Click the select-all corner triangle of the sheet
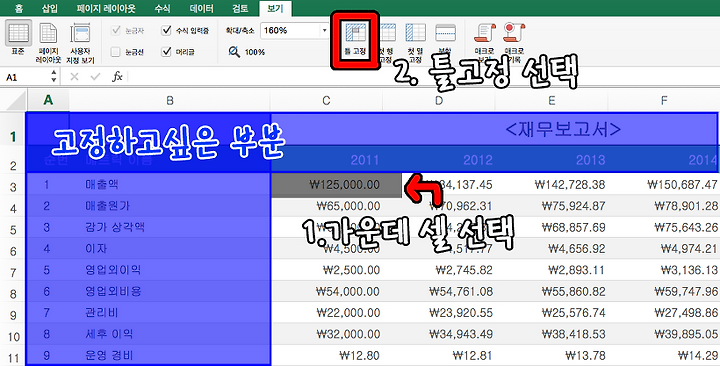720x366 pixels. pyautogui.click(x=17, y=102)
